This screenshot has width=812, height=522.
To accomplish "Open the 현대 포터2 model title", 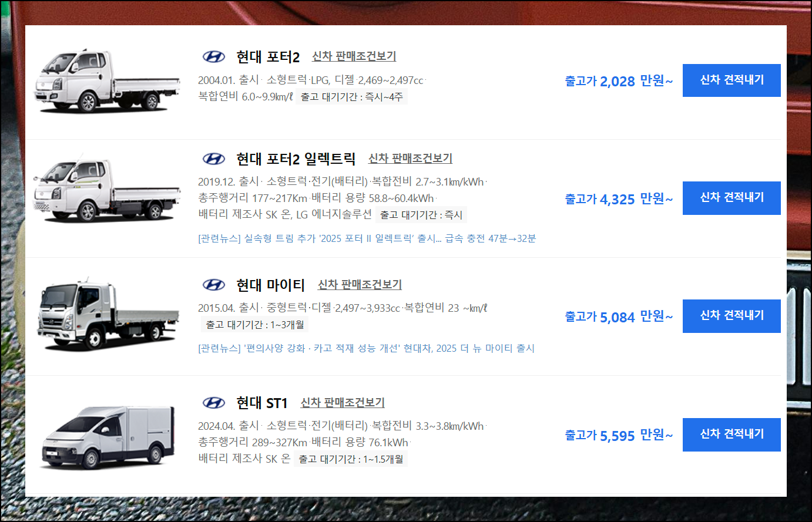I will [x=268, y=57].
